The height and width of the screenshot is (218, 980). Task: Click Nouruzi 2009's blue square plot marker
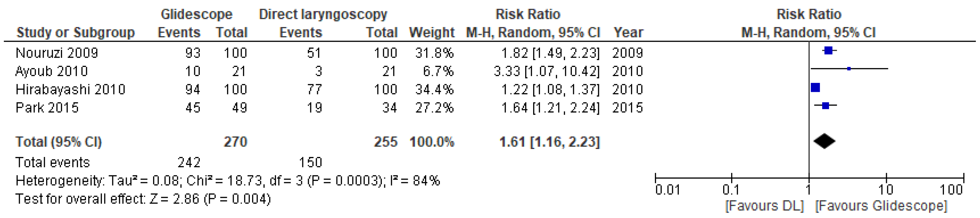[x=828, y=50]
